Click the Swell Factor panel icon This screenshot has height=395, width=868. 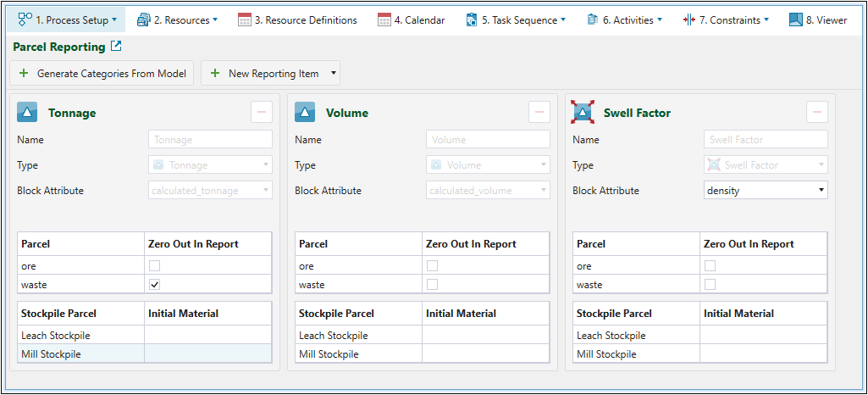[583, 112]
